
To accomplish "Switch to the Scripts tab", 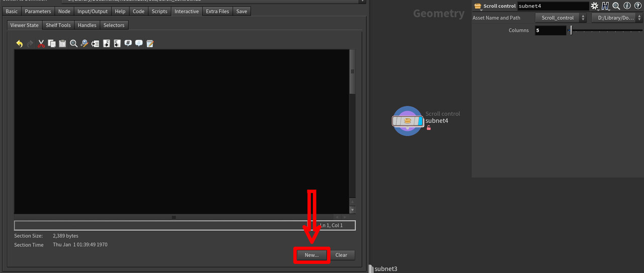I will point(159,11).
